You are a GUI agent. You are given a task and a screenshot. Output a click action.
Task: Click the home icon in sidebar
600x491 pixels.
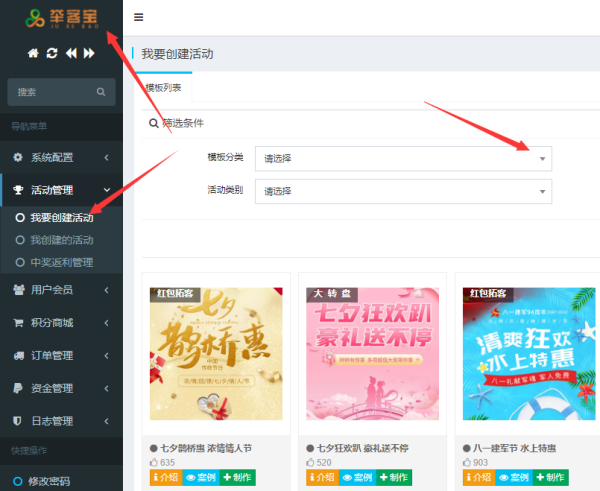(x=33, y=53)
